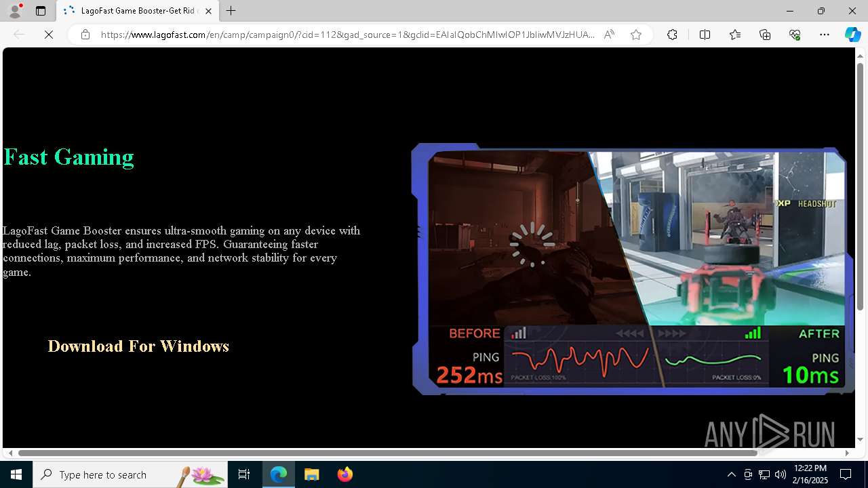
Task: Restore down the Edge browser window
Action: coord(821,11)
